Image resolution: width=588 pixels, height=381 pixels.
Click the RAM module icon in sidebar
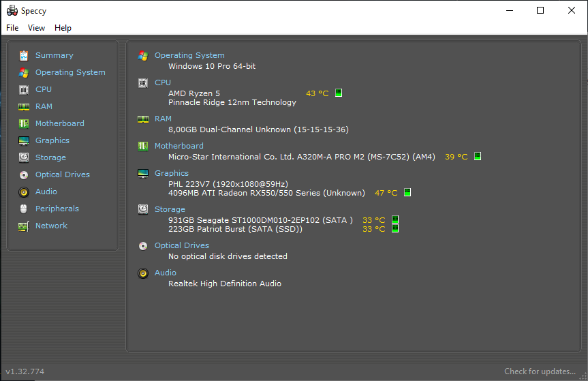coord(24,107)
